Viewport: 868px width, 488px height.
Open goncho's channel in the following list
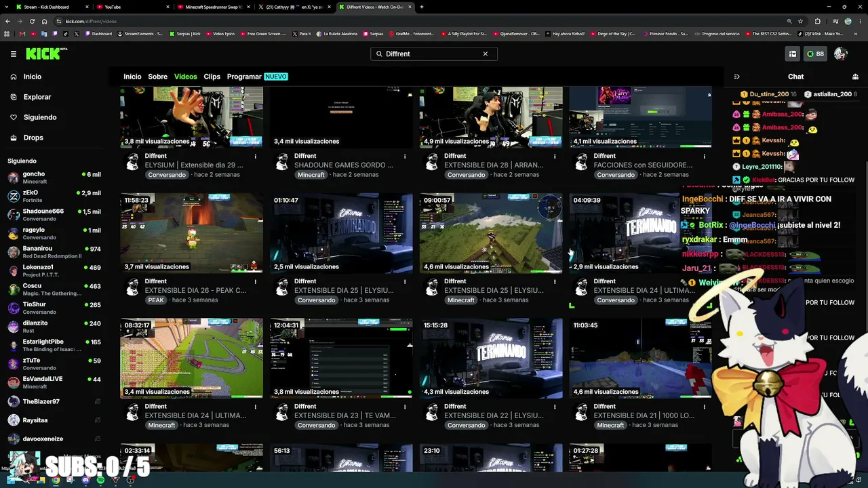click(x=54, y=178)
